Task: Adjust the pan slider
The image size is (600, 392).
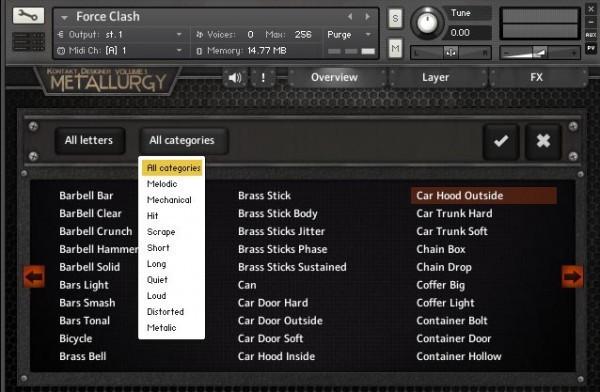Action: point(451,52)
